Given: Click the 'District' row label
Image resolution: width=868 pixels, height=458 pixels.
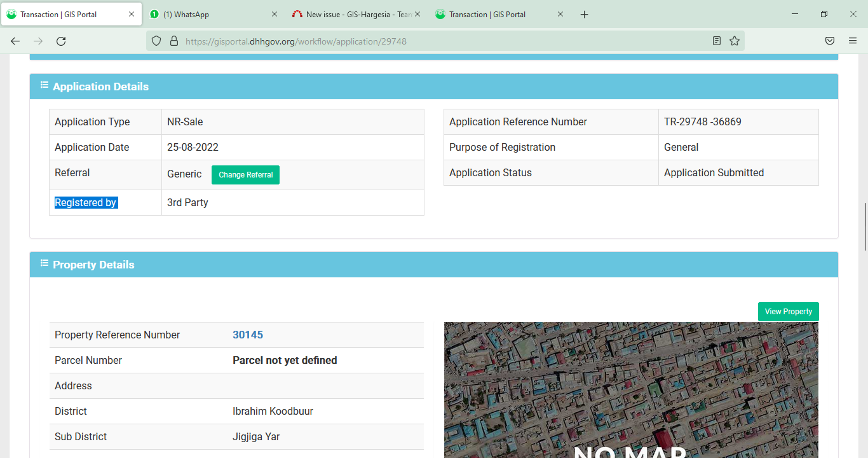Looking at the screenshot, I should pyautogui.click(x=71, y=411).
